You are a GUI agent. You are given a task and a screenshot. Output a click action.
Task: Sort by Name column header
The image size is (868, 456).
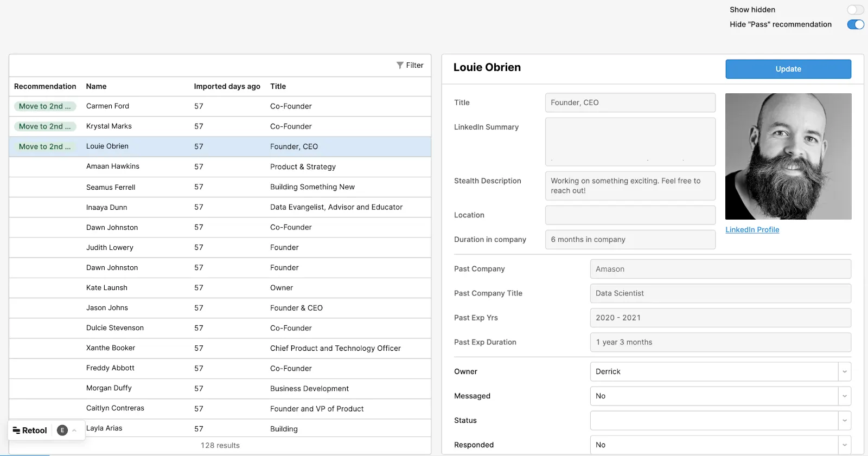[96, 86]
